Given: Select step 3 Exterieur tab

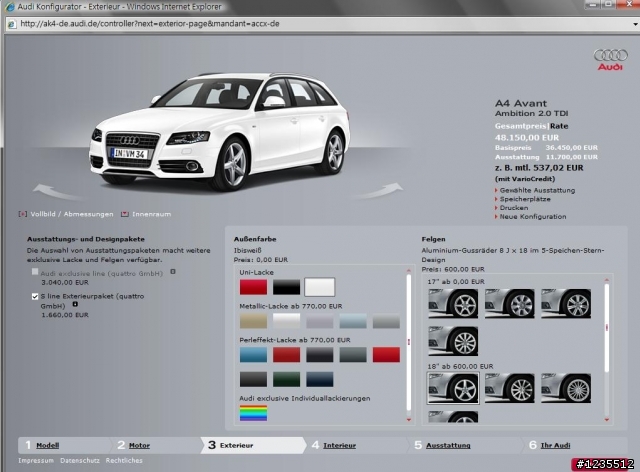Looking at the screenshot, I should pos(252,445).
